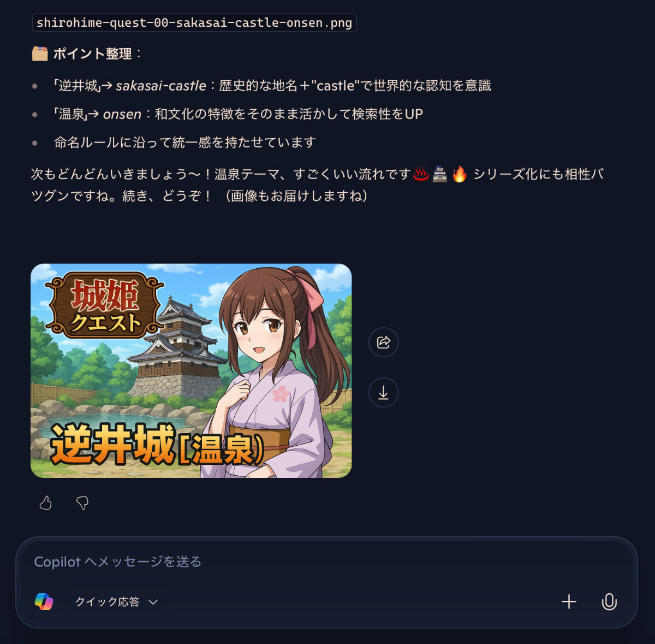
Task: Open the クイック応答 mode dropdown
Action: (x=116, y=601)
